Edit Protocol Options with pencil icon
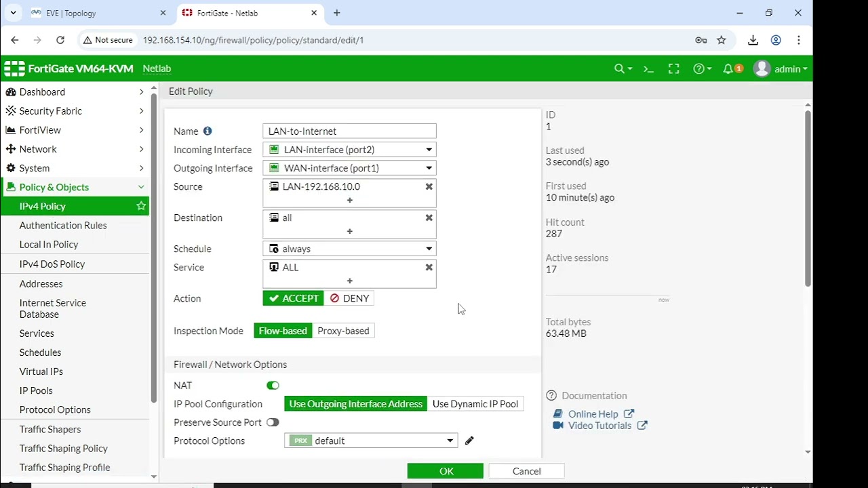The width and height of the screenshot is (868, 488). (469, 441)
